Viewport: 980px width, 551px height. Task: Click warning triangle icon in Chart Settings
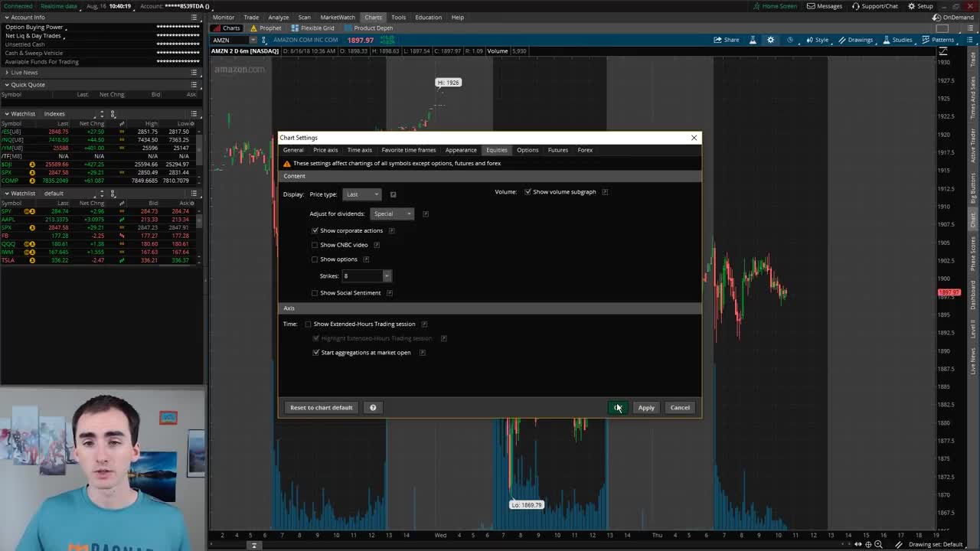(287, 163)
